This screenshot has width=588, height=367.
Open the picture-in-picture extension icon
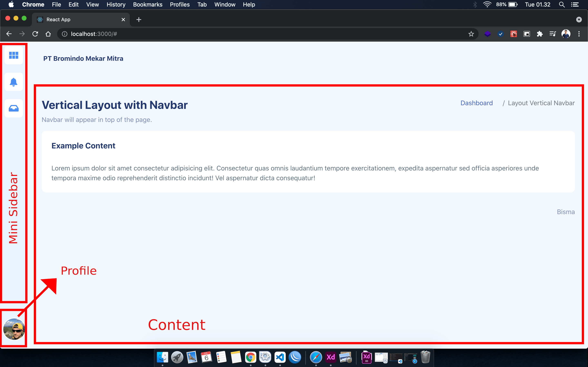[x=527, y=34]
